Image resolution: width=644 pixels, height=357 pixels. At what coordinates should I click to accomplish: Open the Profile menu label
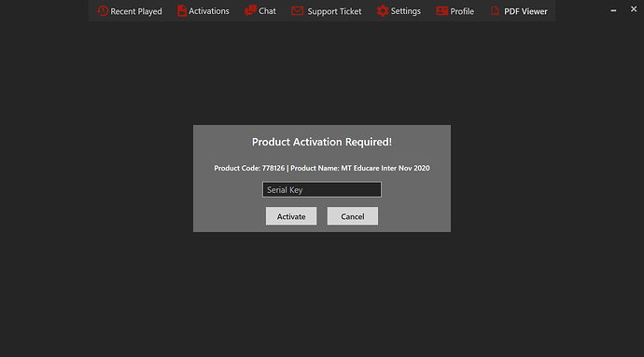462,11
